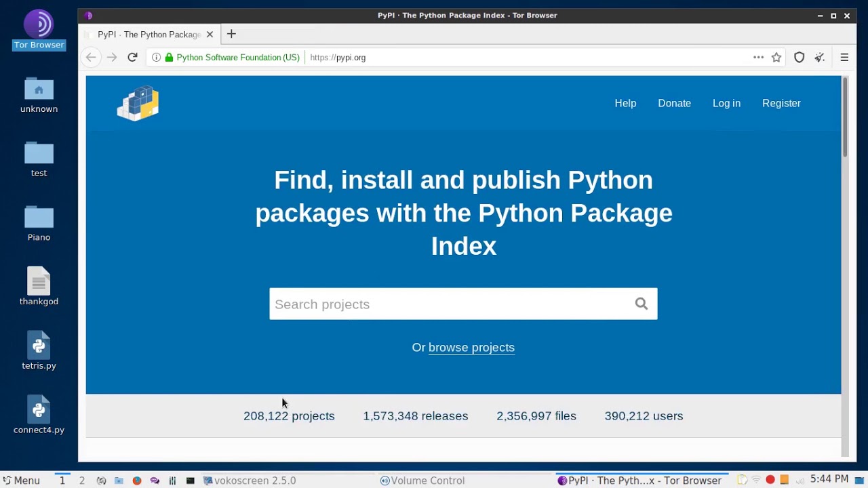Open the connect4.py file icon
The width and height of the screenshot is (868, 488).
pyautogui.click(x=39, y=415)
